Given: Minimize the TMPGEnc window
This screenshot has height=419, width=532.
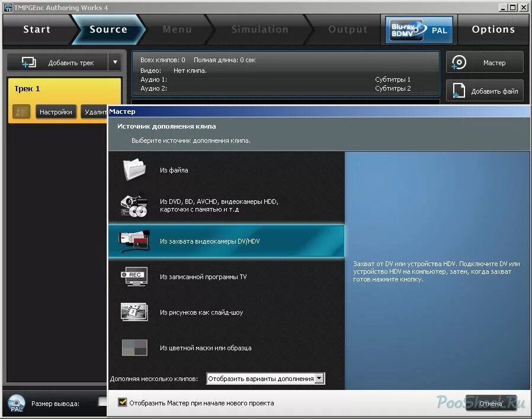Looking at the screenshot, I should tap(504, 7).
